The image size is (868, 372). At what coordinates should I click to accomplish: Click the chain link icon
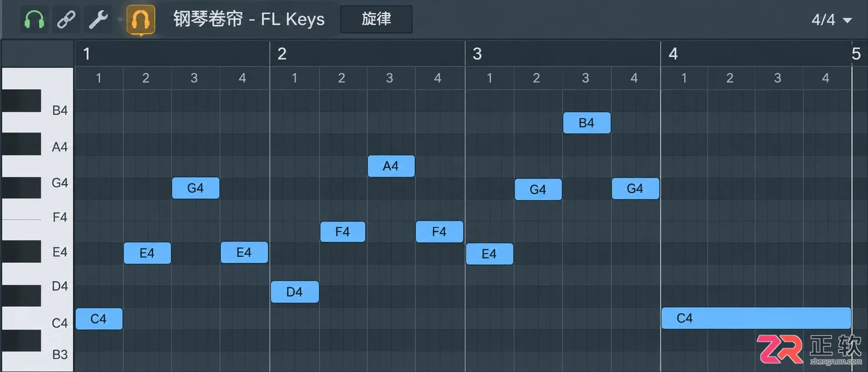tap(66, 19)
